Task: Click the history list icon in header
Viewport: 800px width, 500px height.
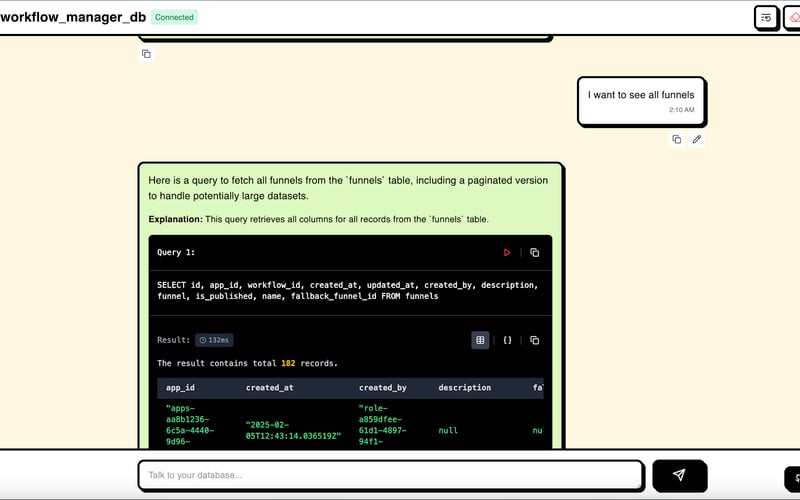Action: (x=766, y=18)
